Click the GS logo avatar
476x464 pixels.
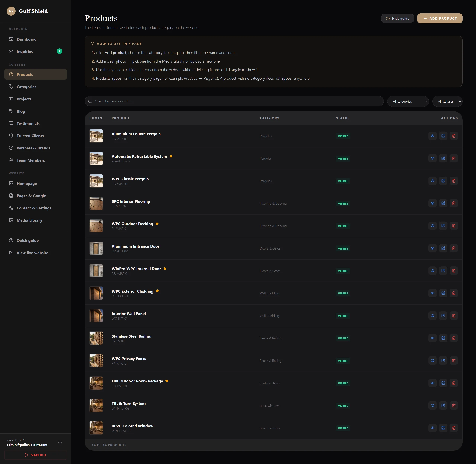pyautogui.click(x=11, y=11)
